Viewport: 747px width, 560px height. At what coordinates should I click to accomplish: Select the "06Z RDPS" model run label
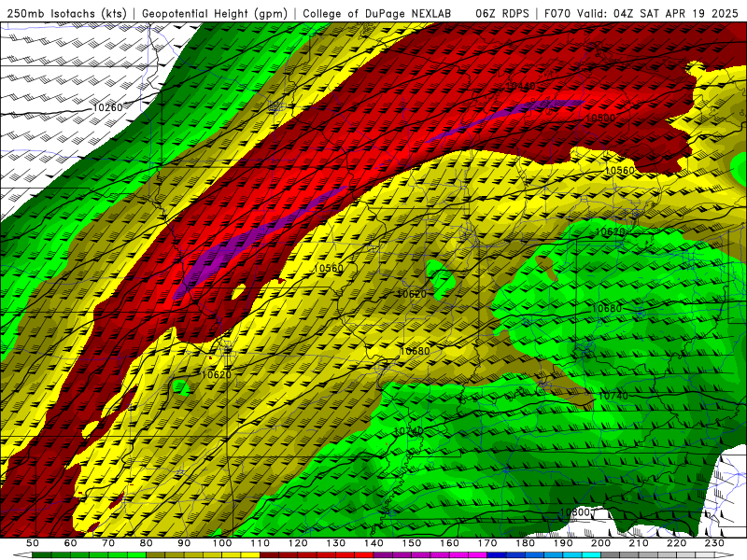click(x=502, y=13)
